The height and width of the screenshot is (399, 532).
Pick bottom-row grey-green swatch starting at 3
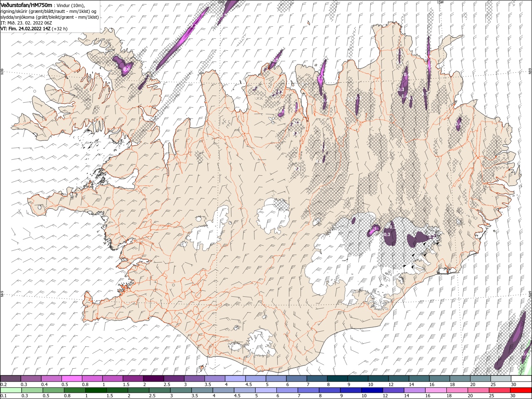coord(181,390)
